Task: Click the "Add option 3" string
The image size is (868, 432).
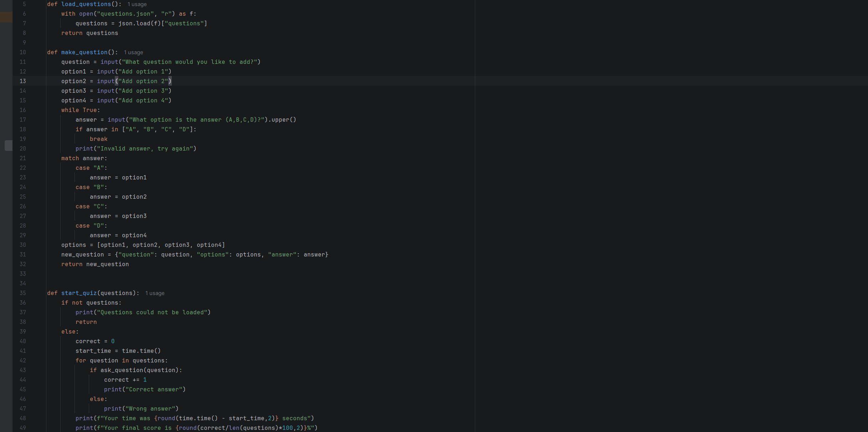Action: pyautogui.click(x=143, y=91)
